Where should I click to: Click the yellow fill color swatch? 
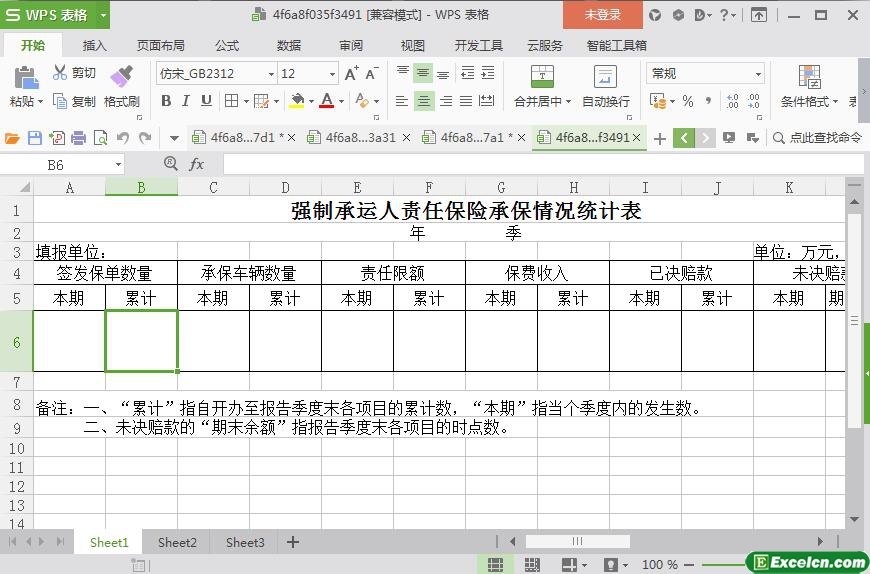[297, 100]
